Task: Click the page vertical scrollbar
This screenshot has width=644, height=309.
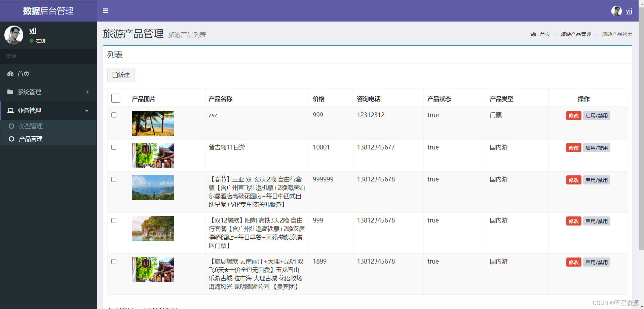Action: (641, 128)
